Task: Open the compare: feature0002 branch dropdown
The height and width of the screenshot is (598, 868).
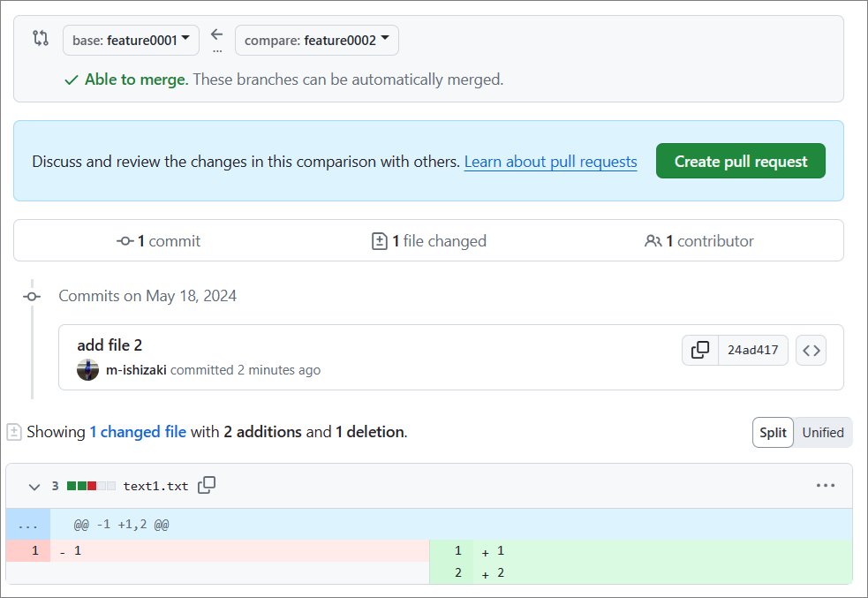Action: tap(316, 39)
